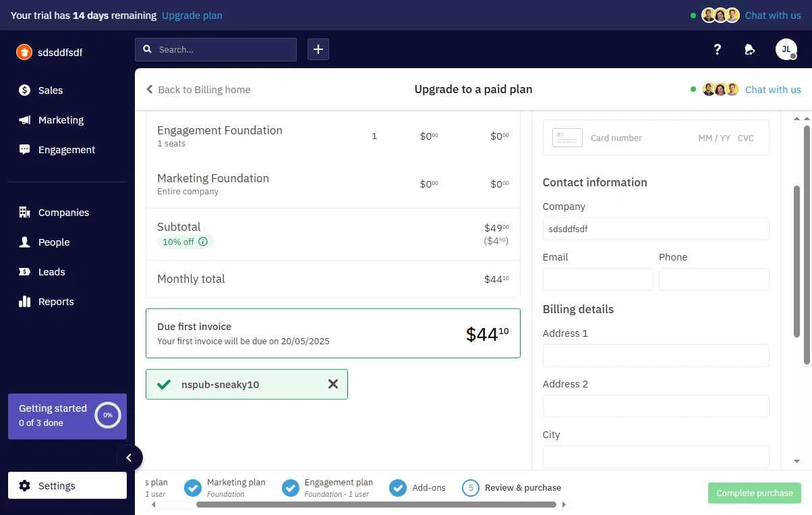Click the Marketing Foundation row
This screenshot has width=812, height=515.
point(333,184)
